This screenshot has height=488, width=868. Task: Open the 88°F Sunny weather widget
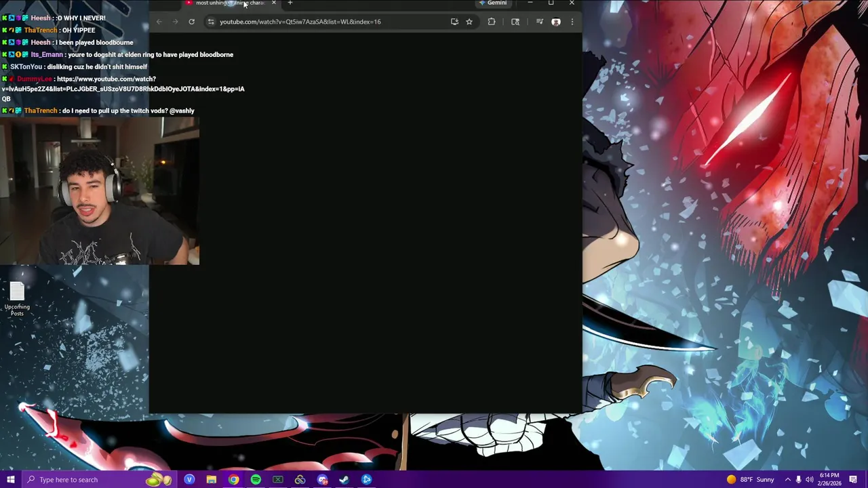pyautogui.click(x=751, y=480)
